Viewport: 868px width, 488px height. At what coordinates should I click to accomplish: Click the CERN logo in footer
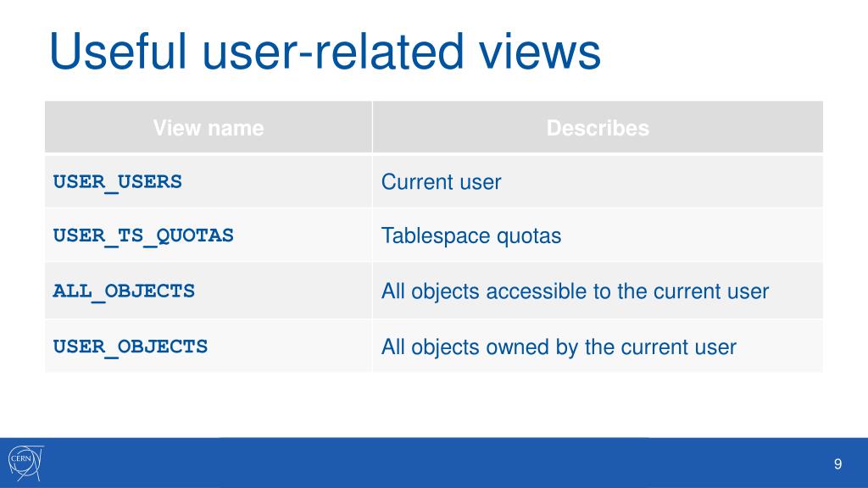pos(25,463)
